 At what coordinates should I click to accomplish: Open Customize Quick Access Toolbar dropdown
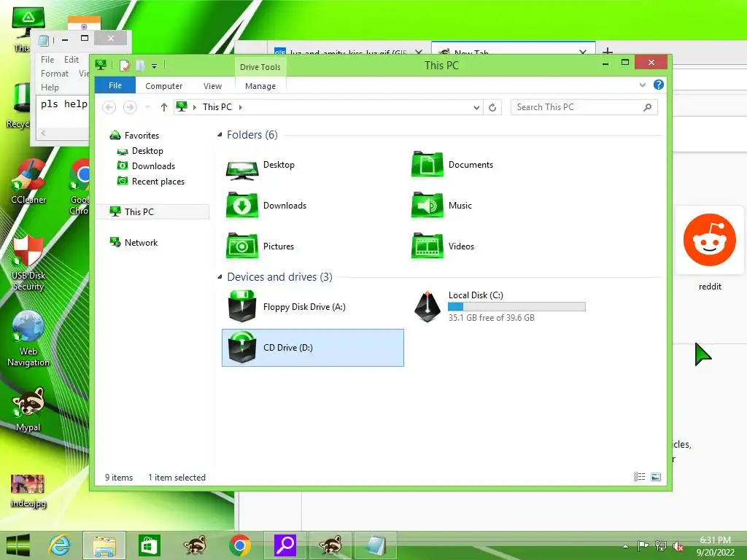[x=155, y=66]
